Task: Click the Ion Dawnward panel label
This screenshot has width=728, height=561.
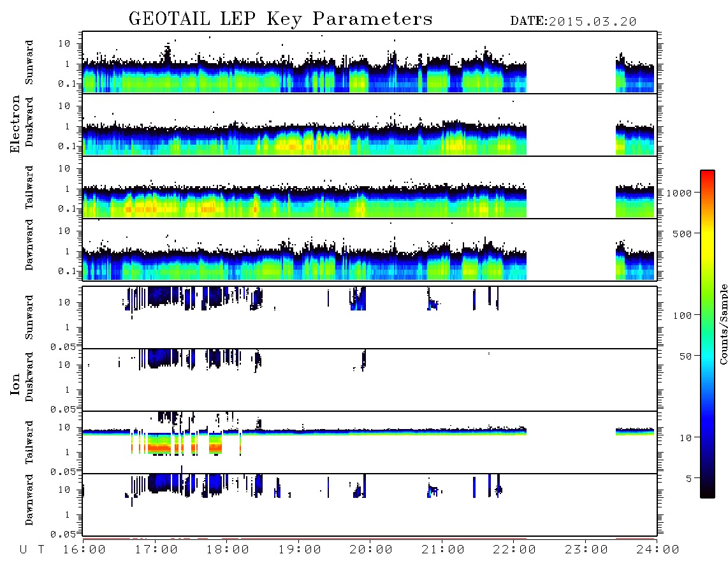Action: [x=29, y=500]
